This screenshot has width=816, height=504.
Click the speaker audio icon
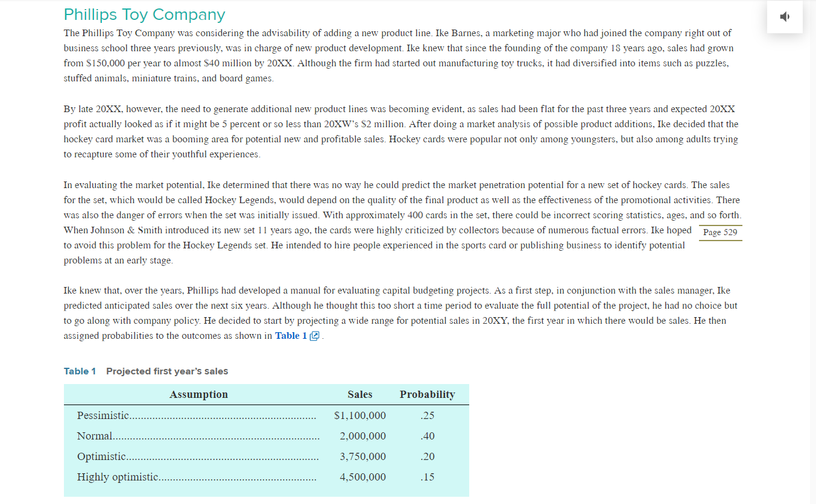(784, 16)
